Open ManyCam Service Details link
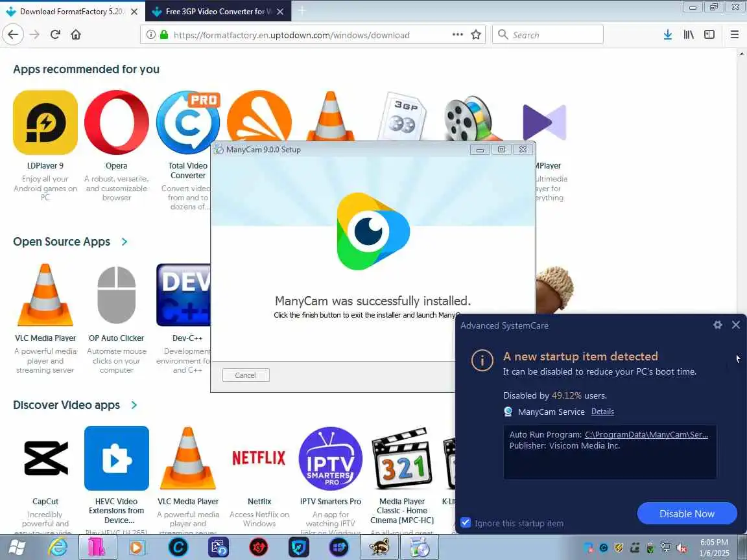747x560 pixels. [602, 412]
